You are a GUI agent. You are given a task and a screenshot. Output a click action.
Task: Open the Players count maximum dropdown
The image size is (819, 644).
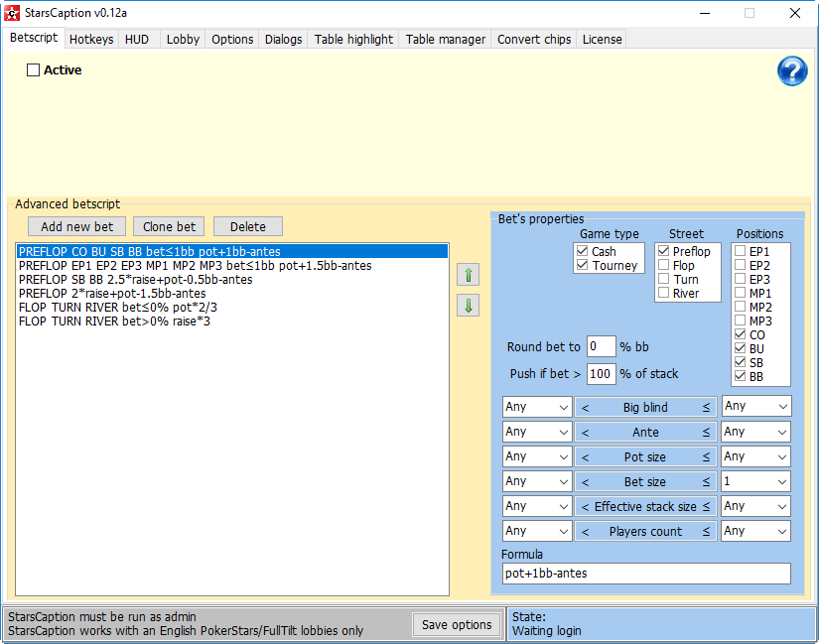tap(755, 531)
